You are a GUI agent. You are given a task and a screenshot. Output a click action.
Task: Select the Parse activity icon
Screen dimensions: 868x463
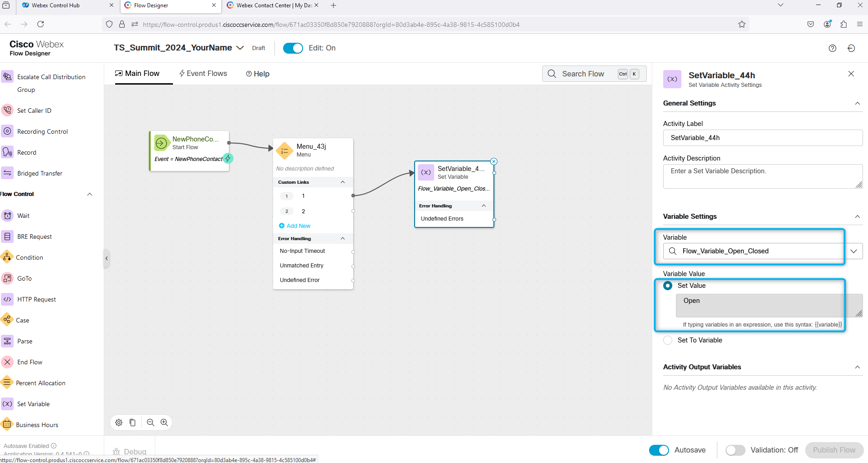coord(7,341)
